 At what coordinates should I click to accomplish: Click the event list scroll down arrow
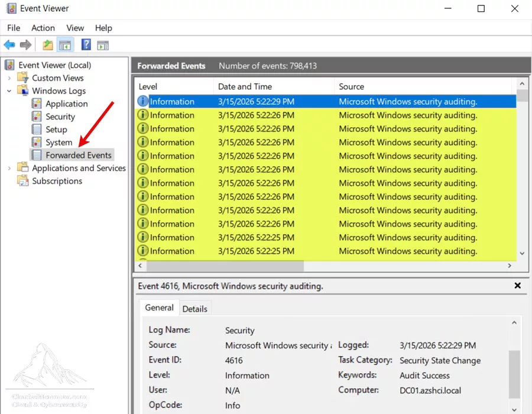point(522,253)
